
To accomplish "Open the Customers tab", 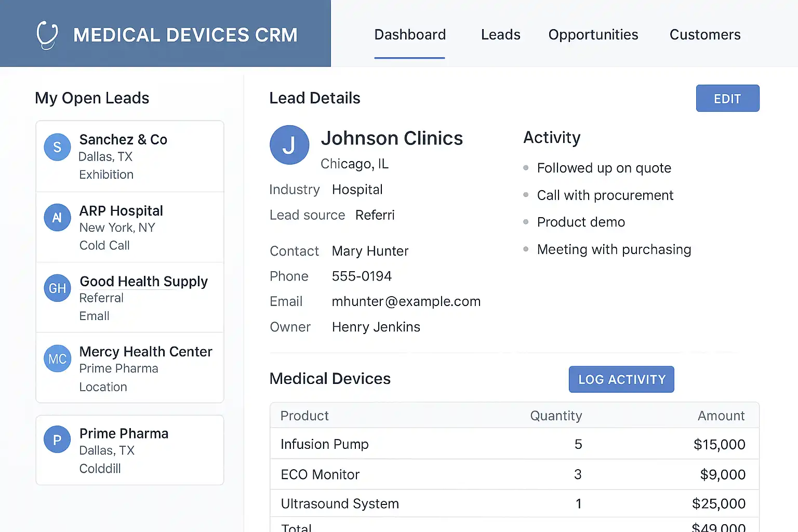I will coord(705,35).
